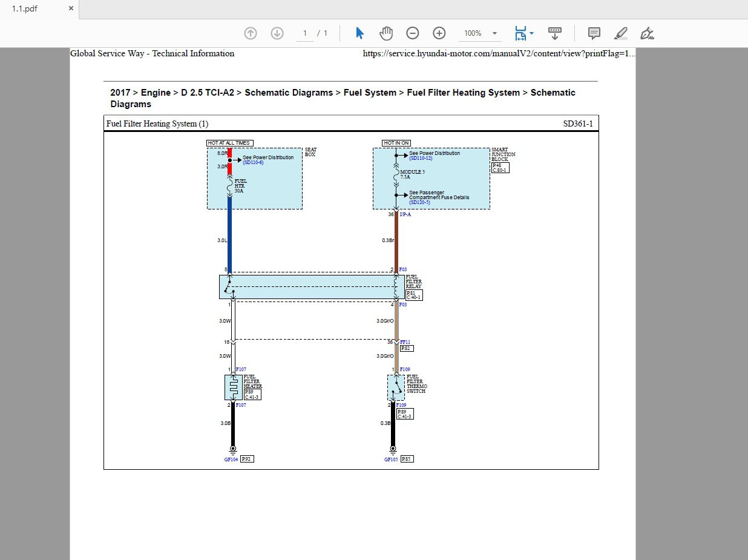Click the next page down arrow
This screenshot has height=560, width=748.
pyautogui.click(x=277, y=33)
